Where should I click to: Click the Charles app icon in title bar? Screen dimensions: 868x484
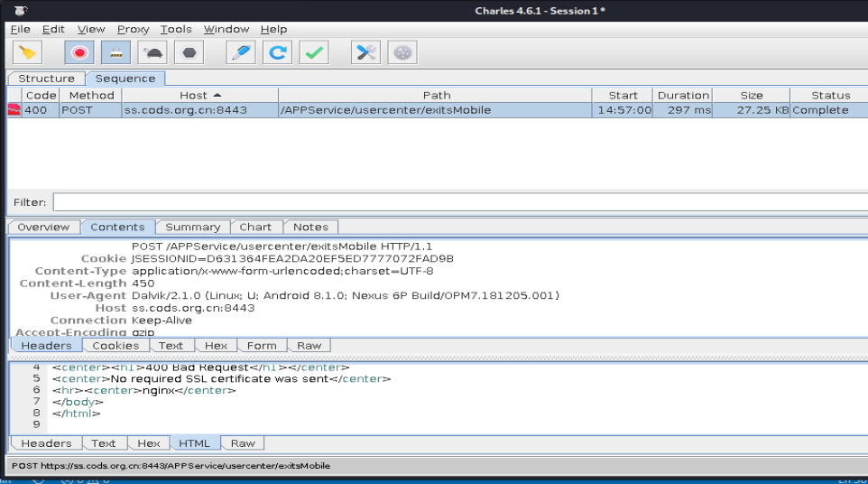click(x=21, y=11)
